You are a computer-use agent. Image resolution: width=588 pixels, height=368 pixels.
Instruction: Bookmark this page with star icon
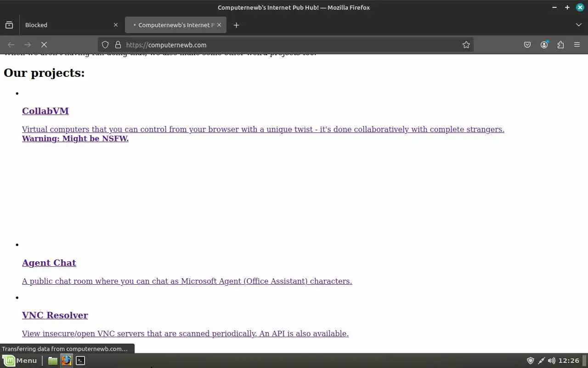[x=466, y=45]
